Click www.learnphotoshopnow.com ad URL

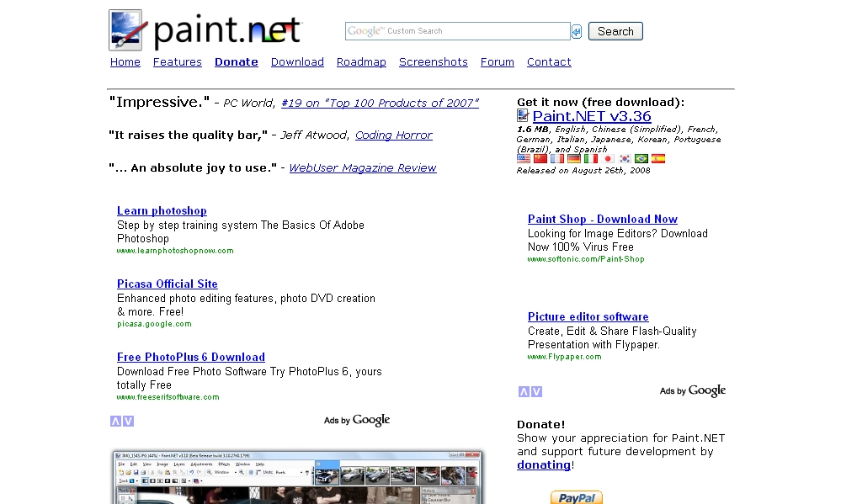[175, 251]
